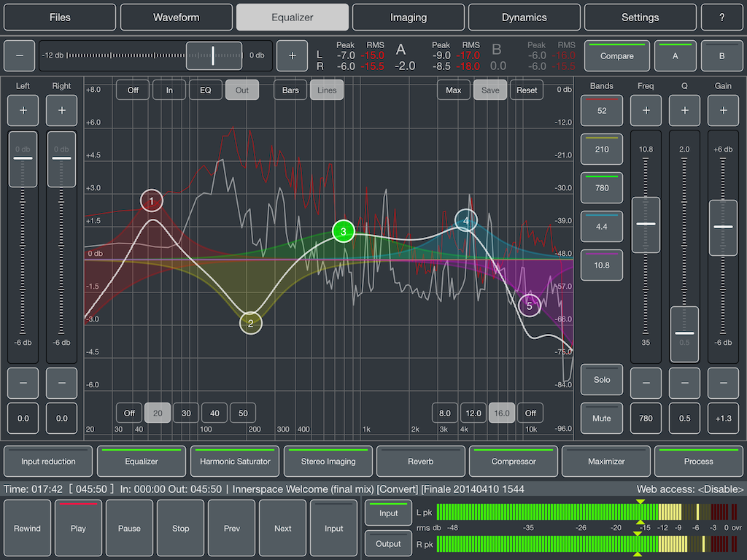Lower band Q with its − stepper
Image resolution: width=747 pixels, height=560 pixels.
point(684,383)
